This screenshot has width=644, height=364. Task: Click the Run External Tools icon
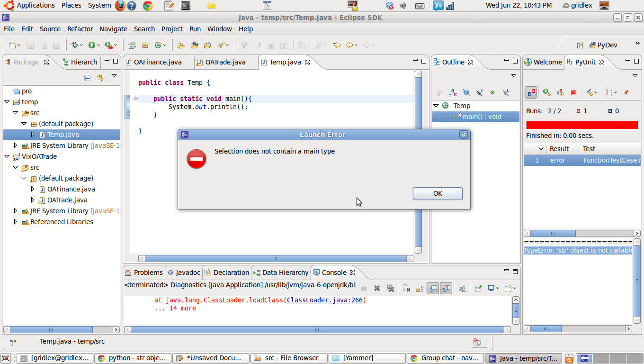click(x=108, y=45)
